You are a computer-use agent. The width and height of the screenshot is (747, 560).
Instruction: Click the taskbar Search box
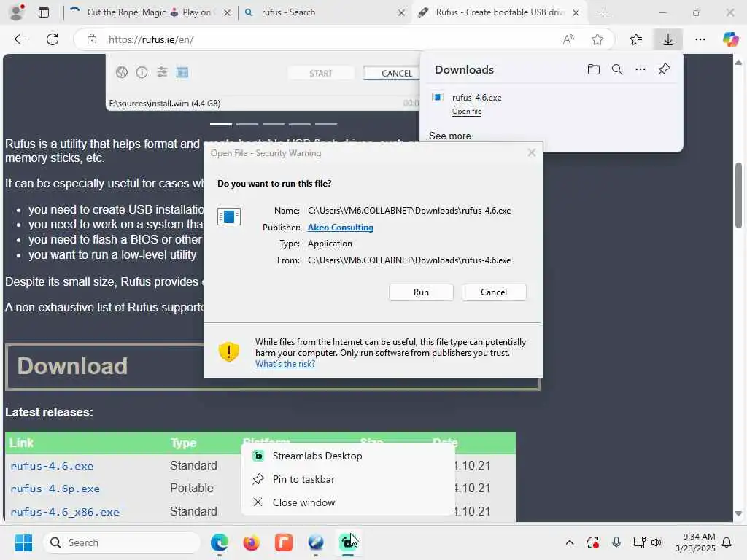(122, 542)
